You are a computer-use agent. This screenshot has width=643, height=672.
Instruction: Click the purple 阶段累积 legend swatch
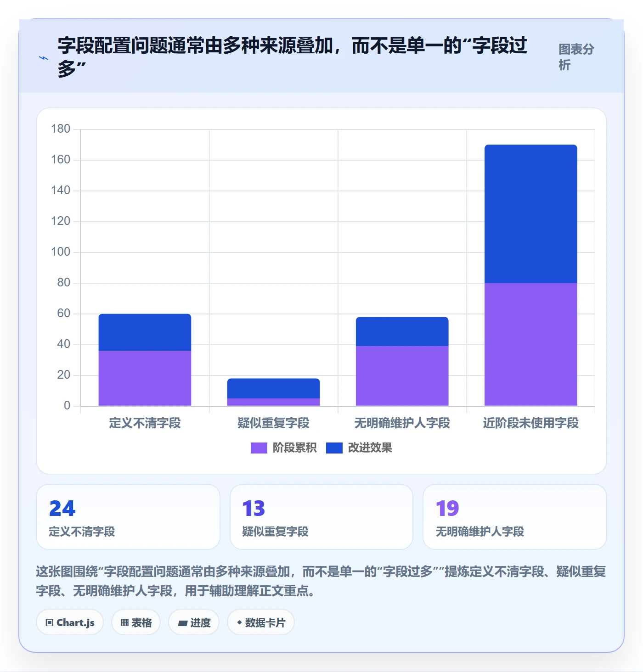pyautogui.click(x=259, y=448)
